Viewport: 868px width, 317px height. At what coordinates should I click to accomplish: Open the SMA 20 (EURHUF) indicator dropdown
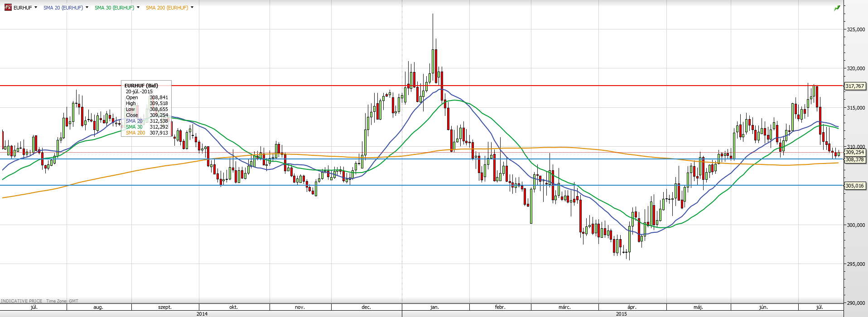(x=87, y=8)
